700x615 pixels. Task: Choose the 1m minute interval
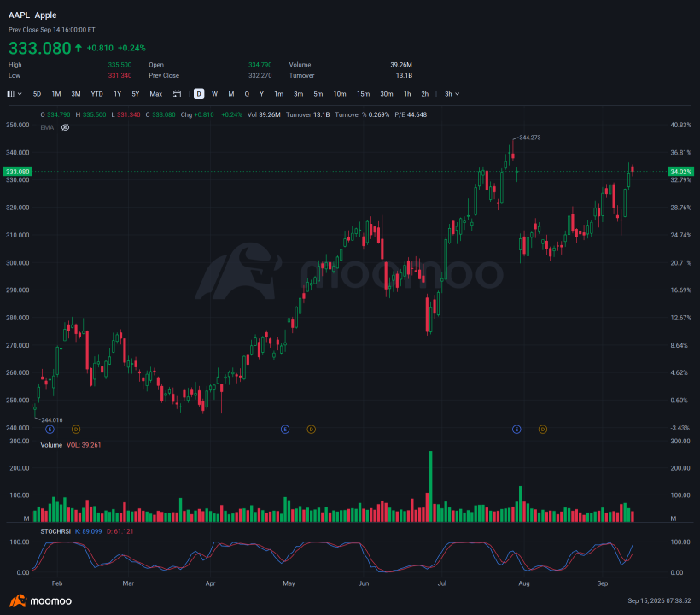279,94
